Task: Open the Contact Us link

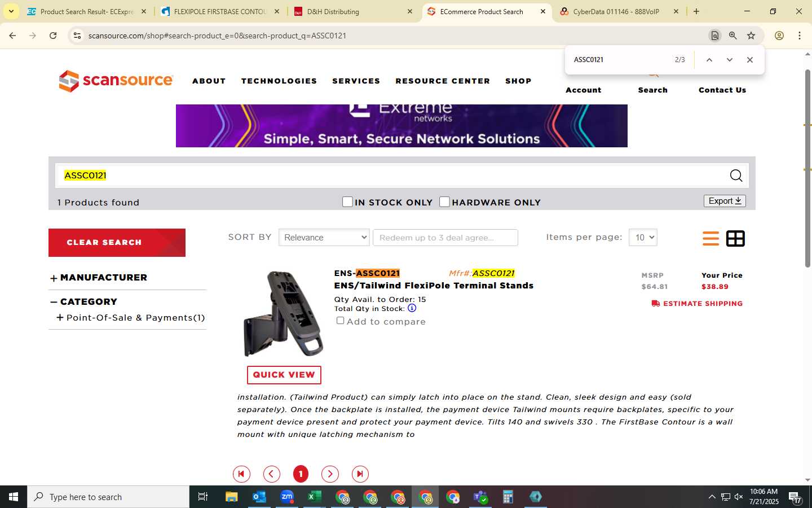Action: point(722,90)
